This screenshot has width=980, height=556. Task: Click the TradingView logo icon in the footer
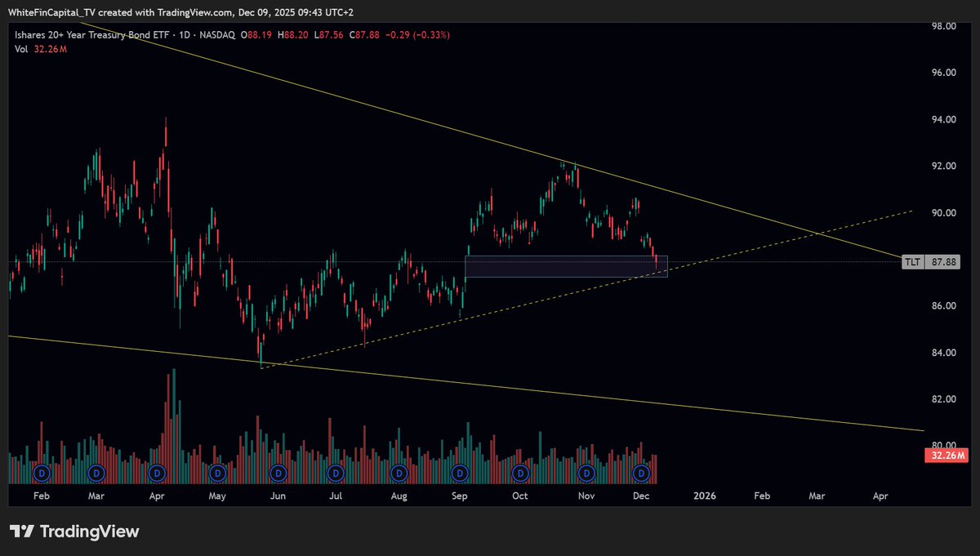pyautogui.click(x=20, y=531)
